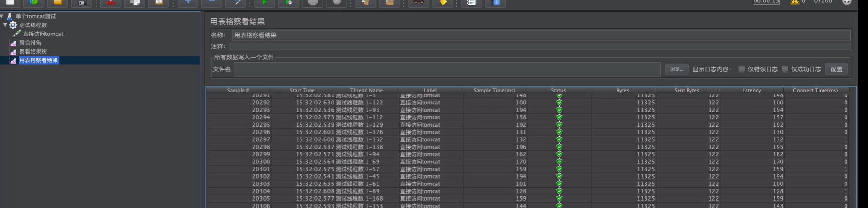Click thread name 测试线程数 1-168 cell

(x=367, y=199)
